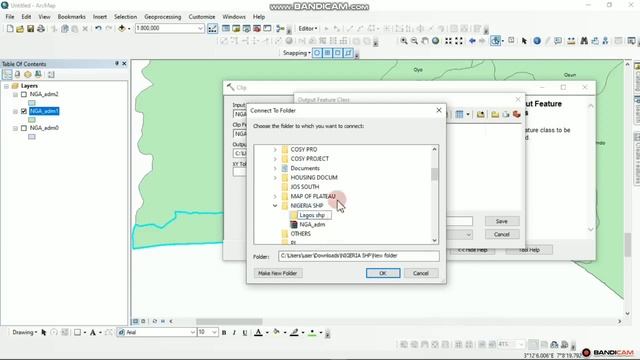
Task: Toggle NGA_adm2 layer visibility
Action: click(24, 94)
